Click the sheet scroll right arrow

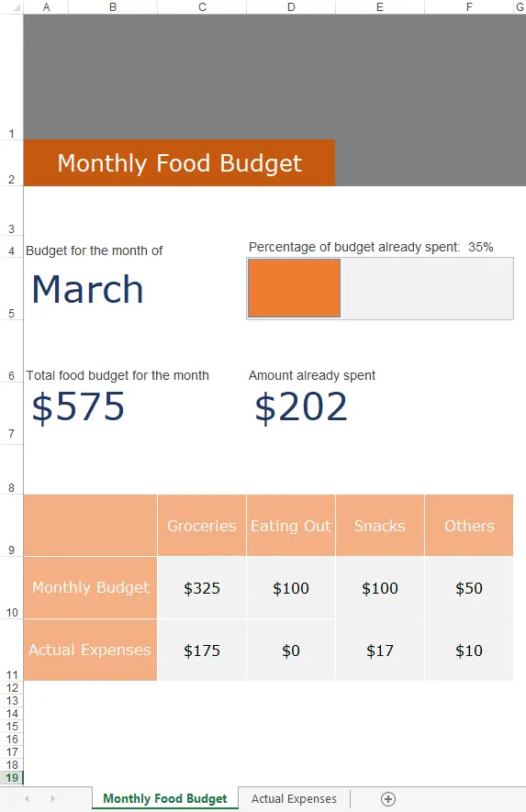point(53,799)
